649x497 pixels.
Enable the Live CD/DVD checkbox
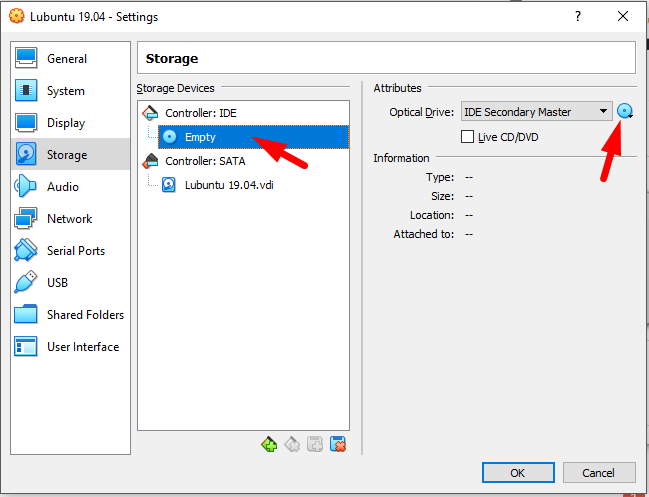(x=467, y=137)
